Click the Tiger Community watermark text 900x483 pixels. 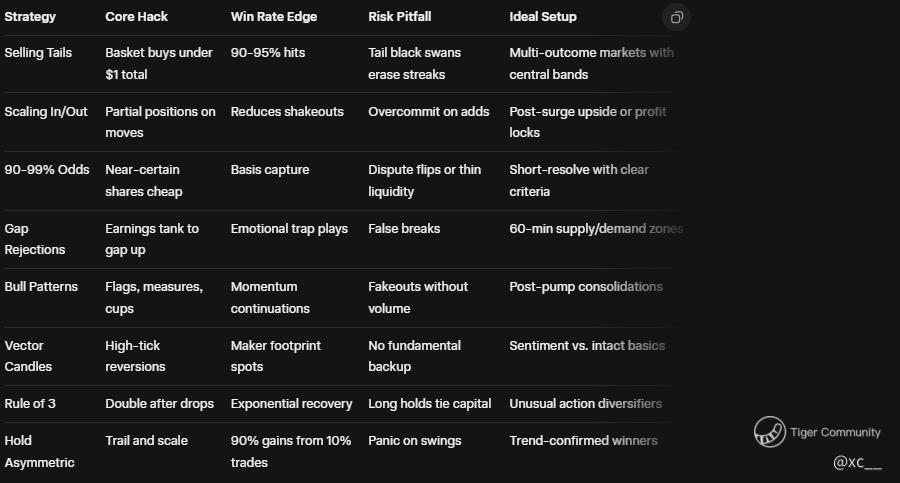pos(835,433)
